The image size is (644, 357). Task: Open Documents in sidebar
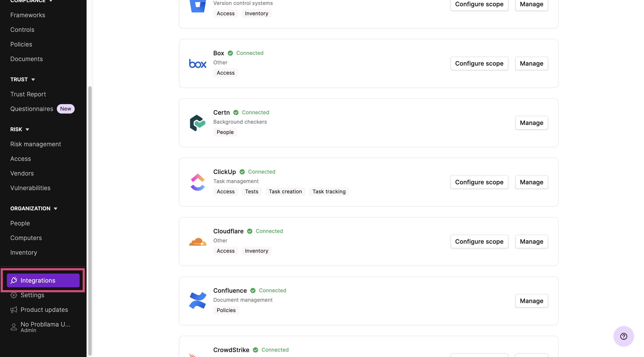coord(26,59)
